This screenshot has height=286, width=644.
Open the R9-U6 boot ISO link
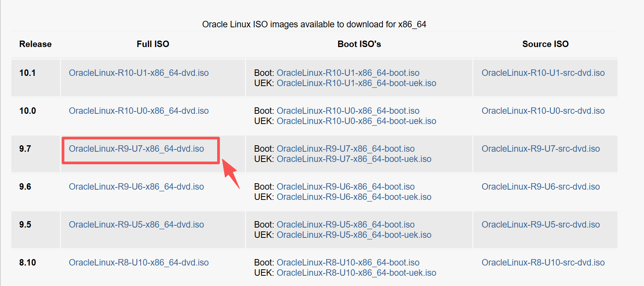click(345, 186)
